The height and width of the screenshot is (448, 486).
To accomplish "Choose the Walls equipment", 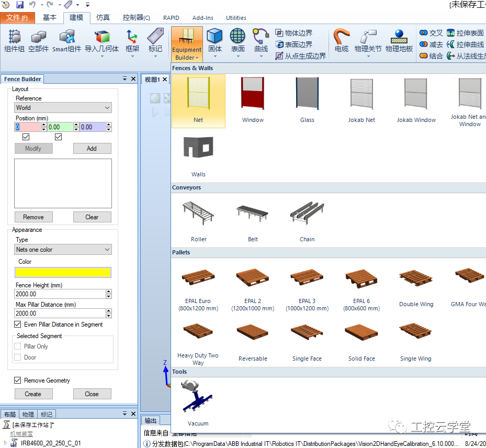I will coord(198,155).
